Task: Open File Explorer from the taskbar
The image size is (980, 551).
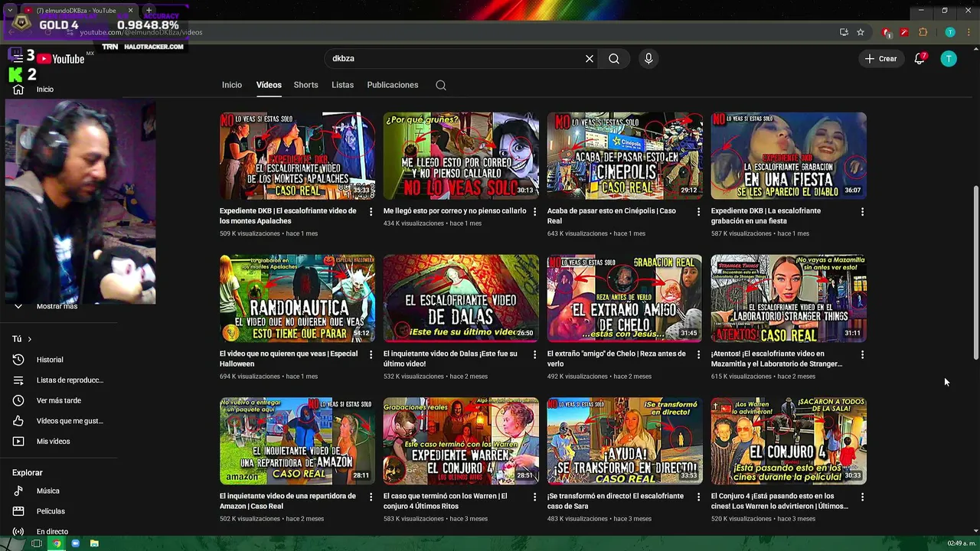Action: pyautogui.click(x=94, y=543)
